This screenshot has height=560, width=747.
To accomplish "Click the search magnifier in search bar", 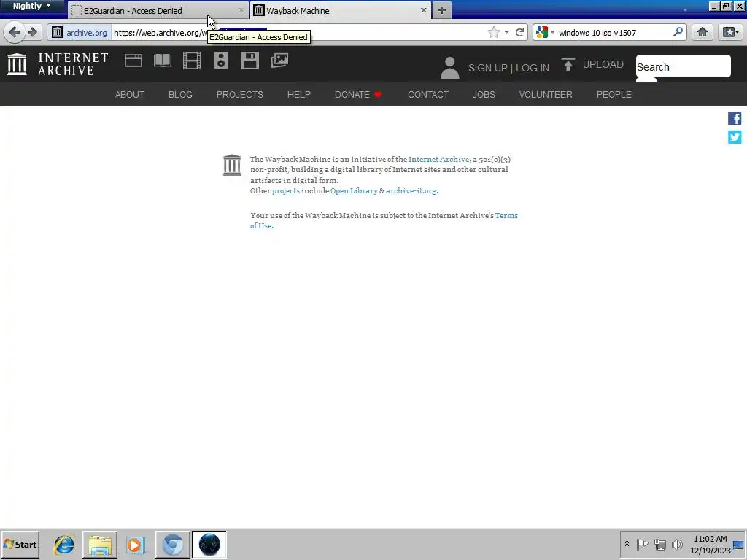I will [678, 32].
